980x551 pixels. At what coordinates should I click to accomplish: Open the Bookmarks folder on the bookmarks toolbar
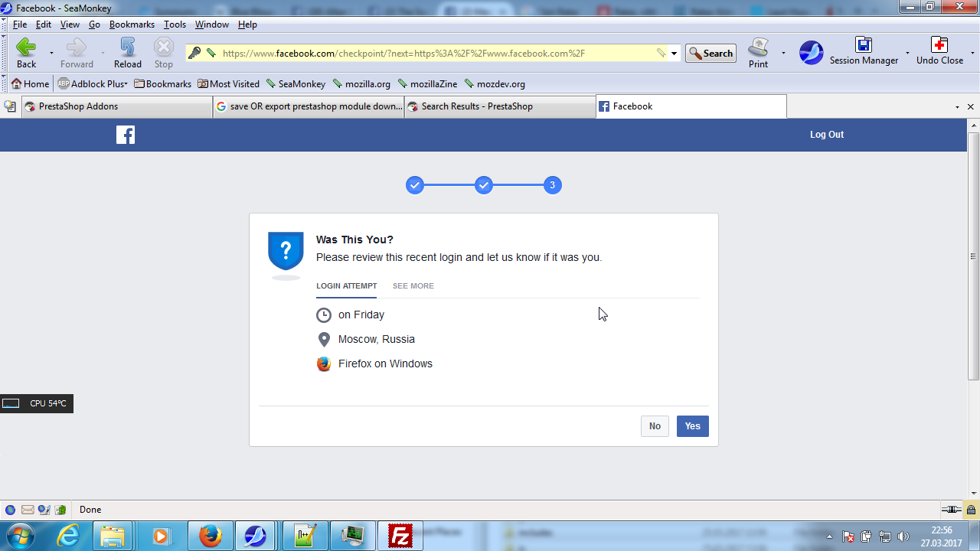coord(162,84)
